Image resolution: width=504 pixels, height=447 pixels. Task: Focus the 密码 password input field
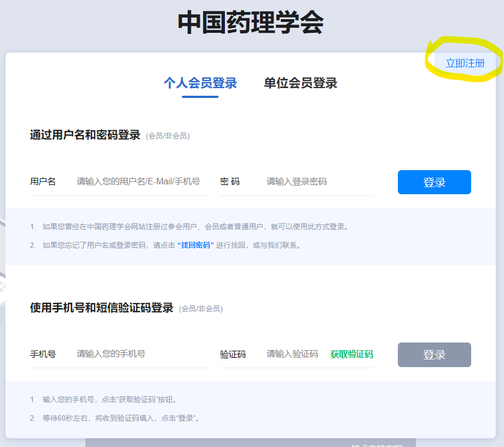click(319, 182)
